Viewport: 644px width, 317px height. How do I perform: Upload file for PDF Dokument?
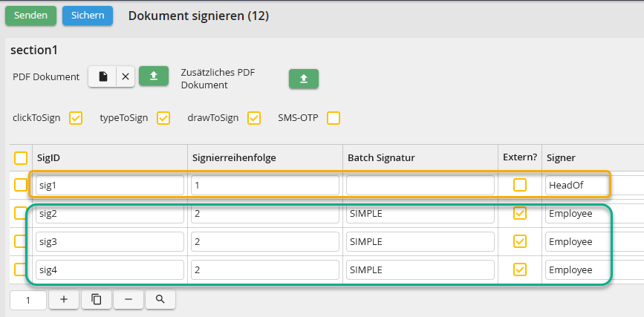click(x=154, y=76)
